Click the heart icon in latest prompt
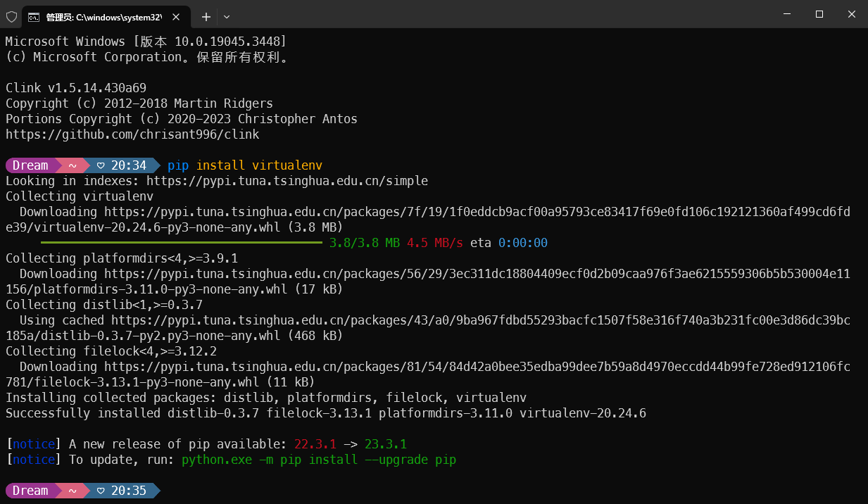Viewport: 868px width, 504px height. pyautogui.click(x=101, y=491)
